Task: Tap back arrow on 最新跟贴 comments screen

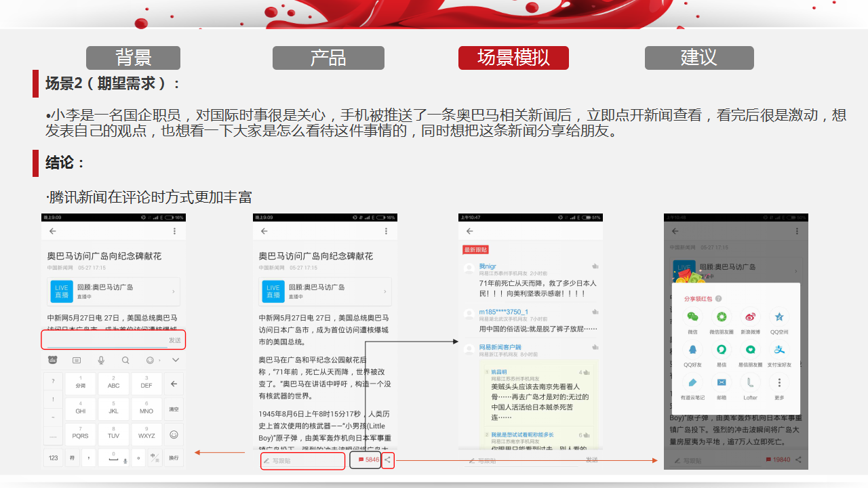Action: tap(469, 230)
